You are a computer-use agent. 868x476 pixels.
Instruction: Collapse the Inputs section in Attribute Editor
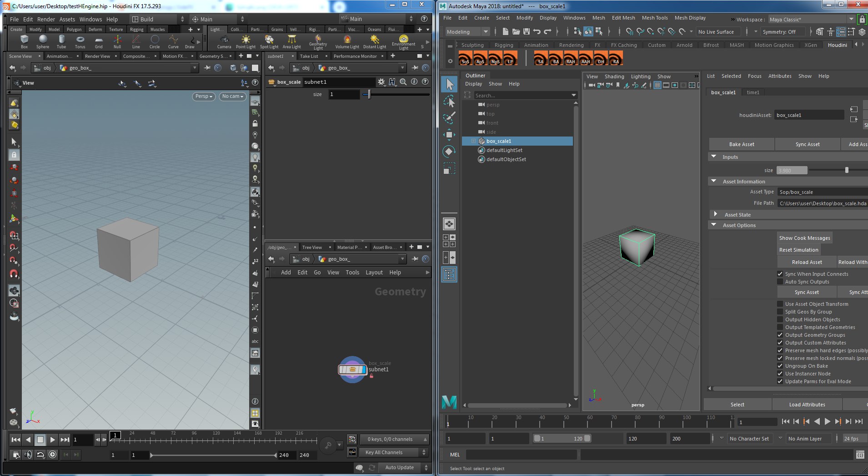click(x=714, y=157)
